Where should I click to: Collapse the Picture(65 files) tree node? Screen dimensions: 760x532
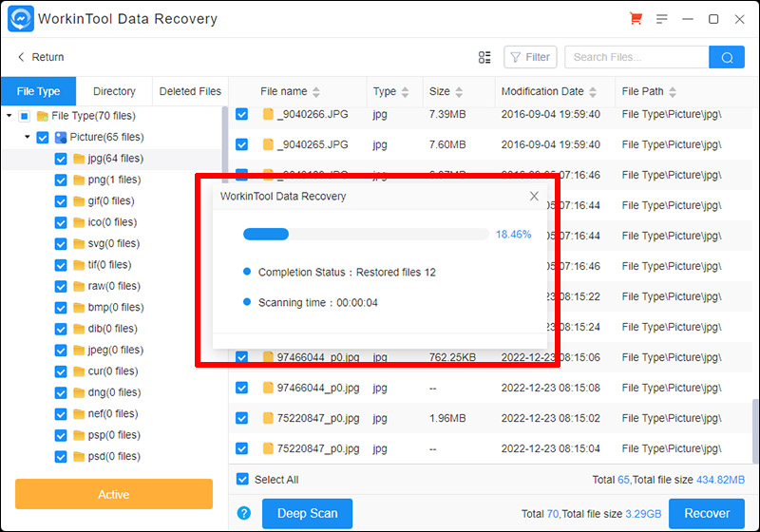coord(28,137)
